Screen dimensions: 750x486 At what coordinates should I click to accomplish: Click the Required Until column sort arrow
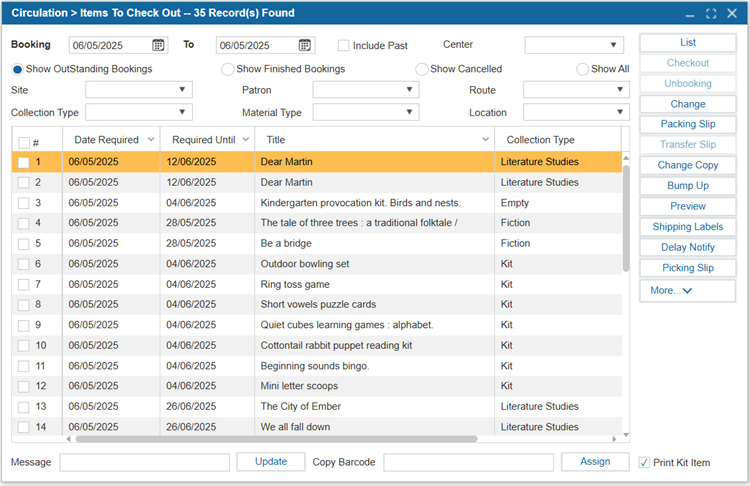point(245,140)
